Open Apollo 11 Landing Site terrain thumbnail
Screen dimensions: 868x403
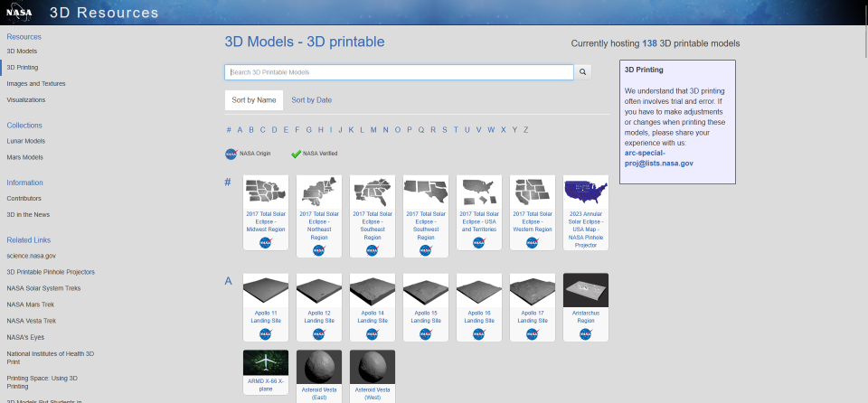(266, 290)
